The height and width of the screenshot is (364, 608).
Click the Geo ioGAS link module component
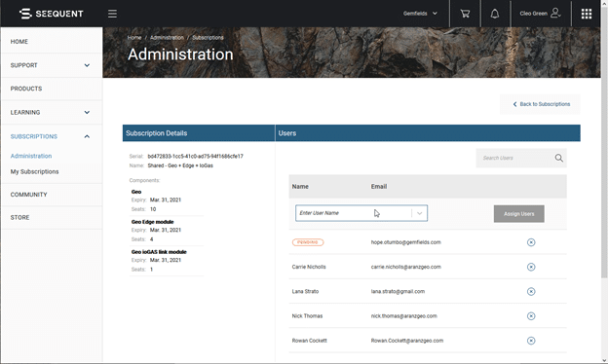click(x=159, y=252)
